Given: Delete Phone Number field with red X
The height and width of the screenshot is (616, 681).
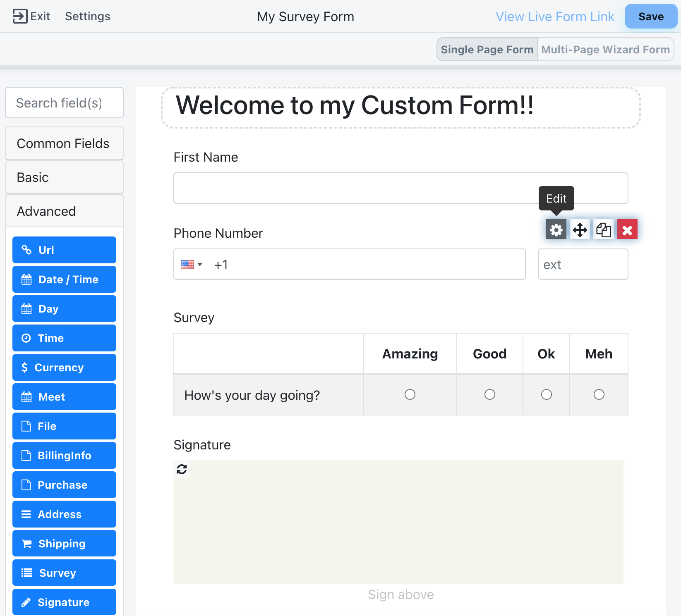Looking at the screenshot, I should pyautogui.click(x=627, y=229).
